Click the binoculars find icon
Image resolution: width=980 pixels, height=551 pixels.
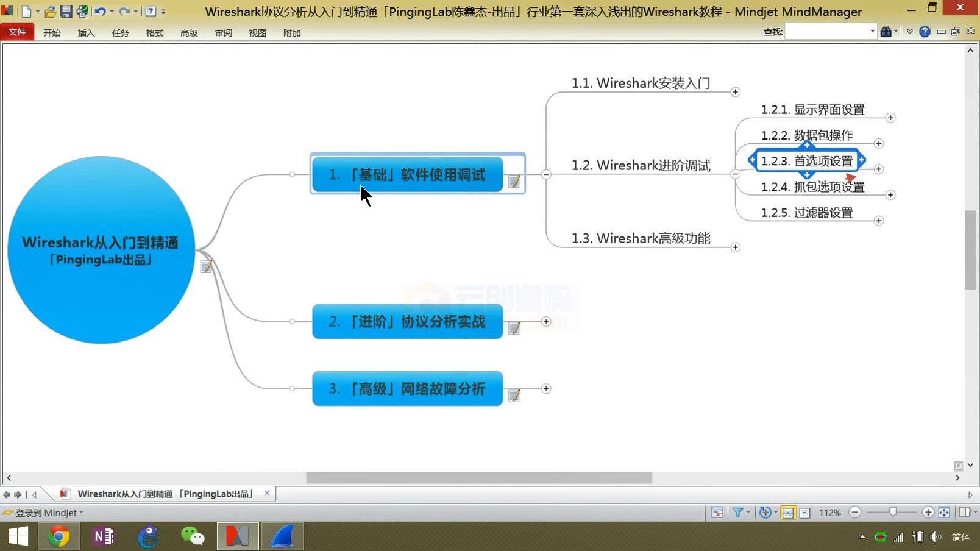[886, 32]
